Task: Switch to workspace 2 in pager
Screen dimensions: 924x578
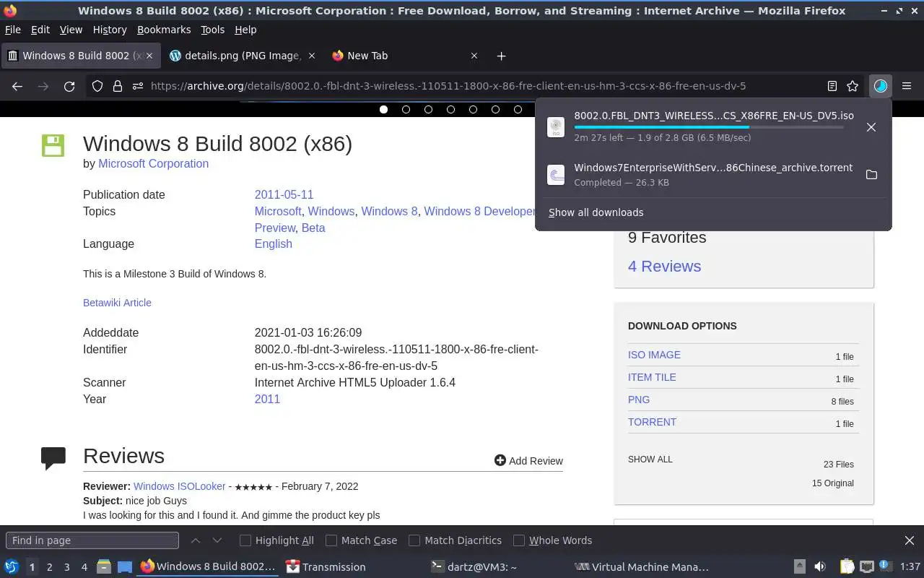Action: click(x=49, y=567)
